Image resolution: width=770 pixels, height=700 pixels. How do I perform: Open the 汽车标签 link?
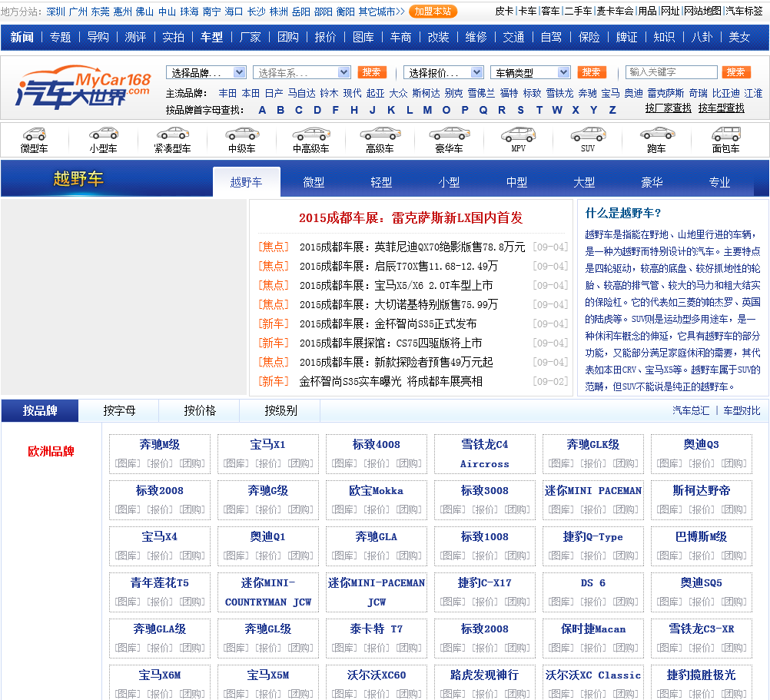click(743, 11)
